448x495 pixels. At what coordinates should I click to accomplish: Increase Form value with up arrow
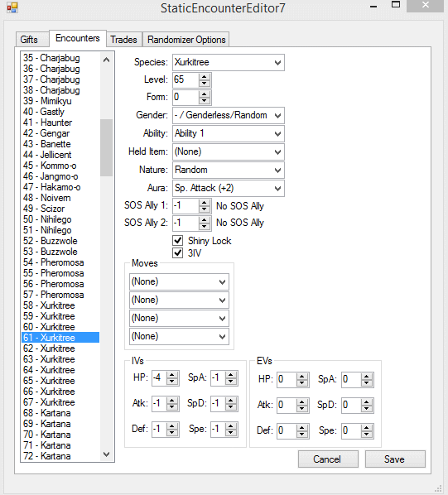pos(205,94)
